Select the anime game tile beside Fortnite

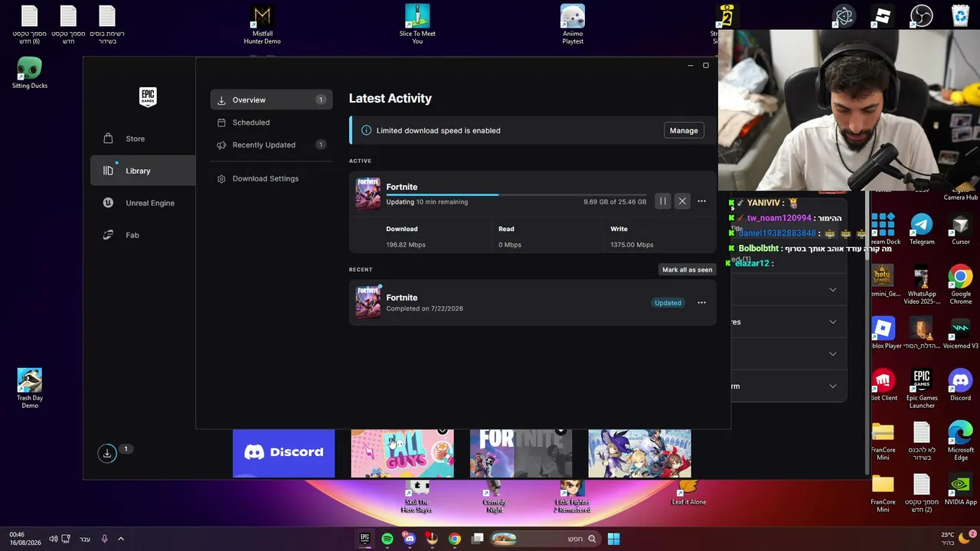(639, 453)
